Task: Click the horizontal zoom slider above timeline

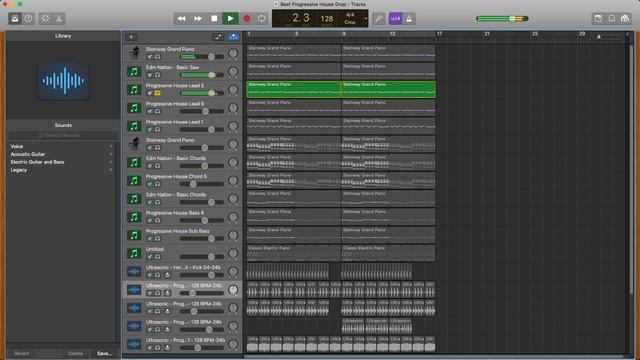Action: pyautogui.click(x=609, y=37)
